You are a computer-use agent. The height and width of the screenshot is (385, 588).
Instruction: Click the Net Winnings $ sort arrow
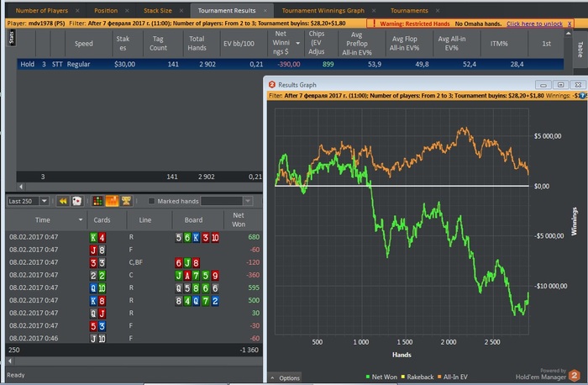tap(297, 43)
